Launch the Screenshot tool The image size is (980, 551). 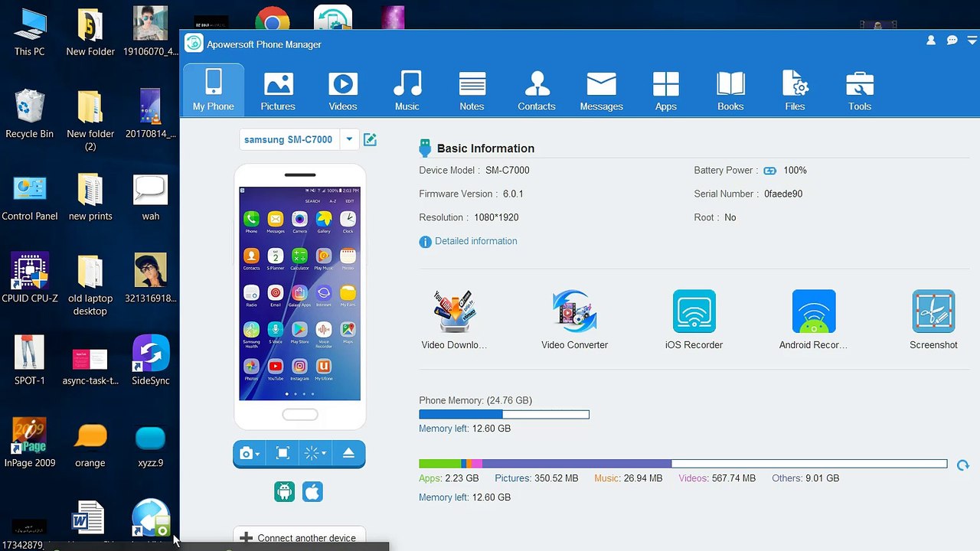(933, 320)
